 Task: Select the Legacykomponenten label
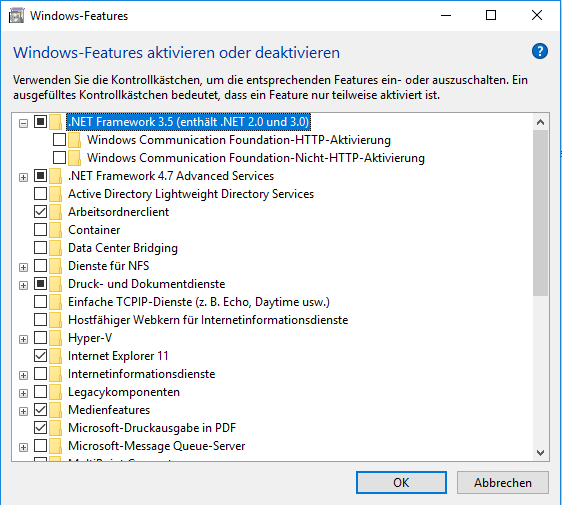pyautogui.click(x=124, y=392)
